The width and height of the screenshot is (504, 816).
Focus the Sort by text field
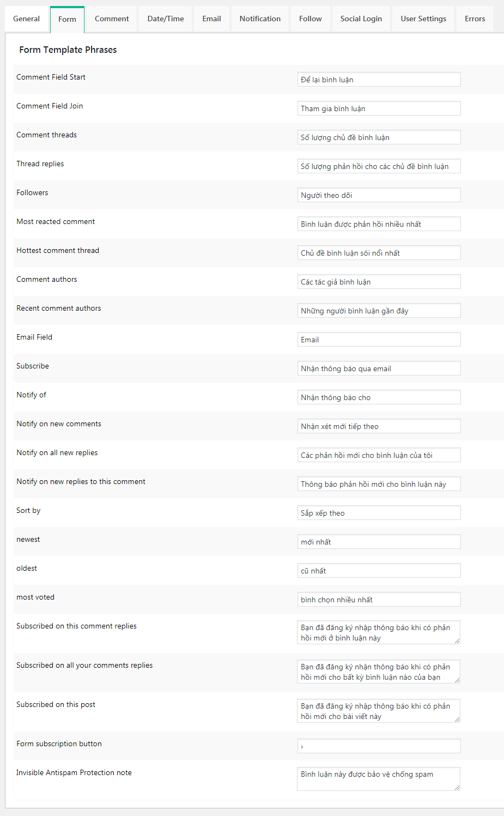(379, 513)
